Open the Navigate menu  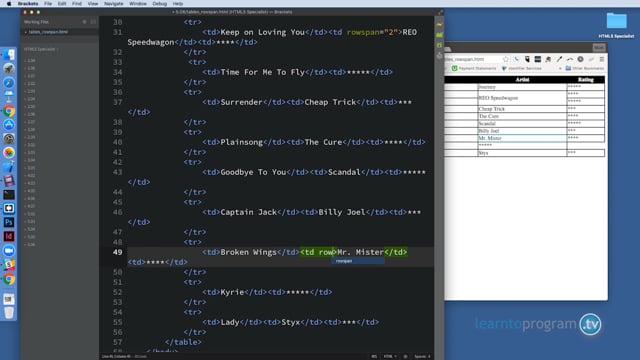click(113, 4)
